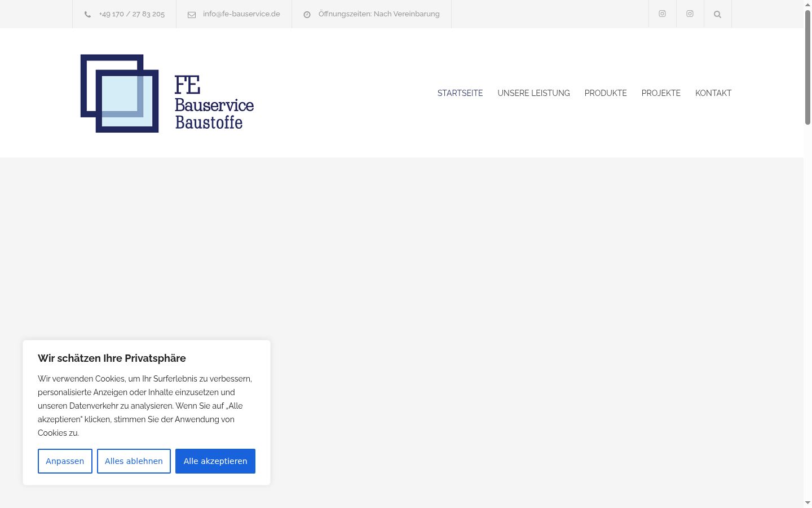Open the Projekte menu item
This screenshot has height=508, width=812.
[x=661, y=93]
